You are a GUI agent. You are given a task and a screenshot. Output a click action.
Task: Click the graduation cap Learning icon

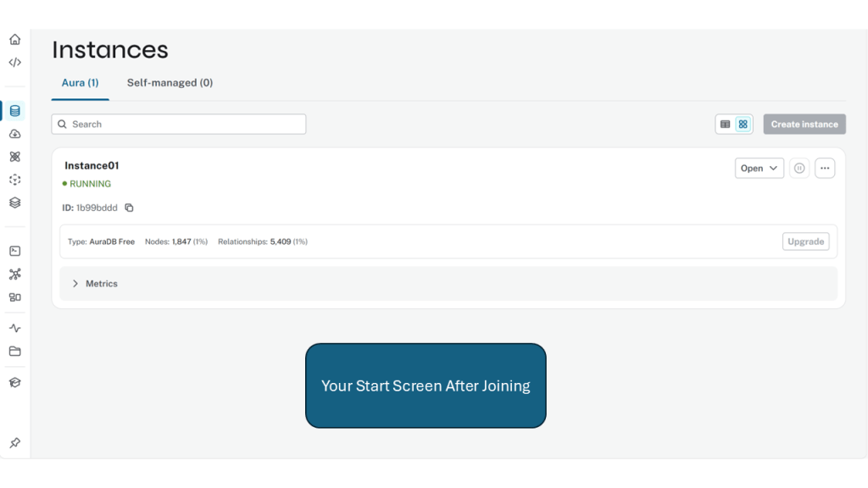pyautogui.click(x=14, y=382)
